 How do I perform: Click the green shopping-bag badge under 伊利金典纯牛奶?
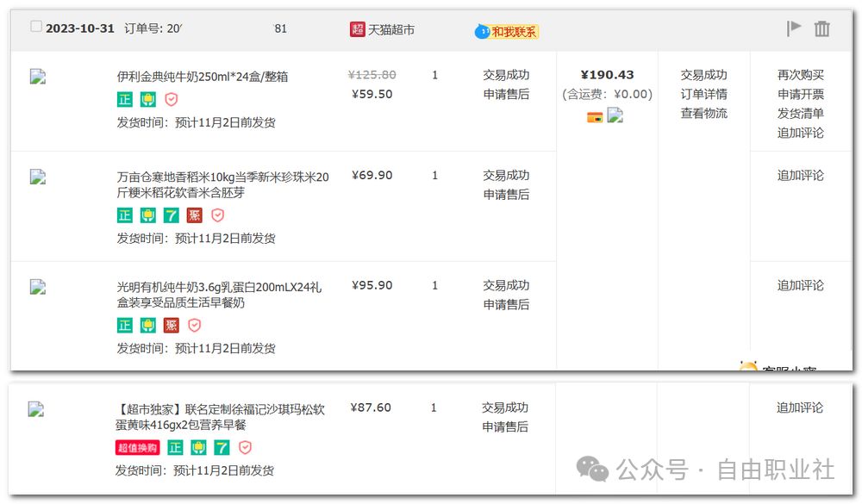click(148, 99)
